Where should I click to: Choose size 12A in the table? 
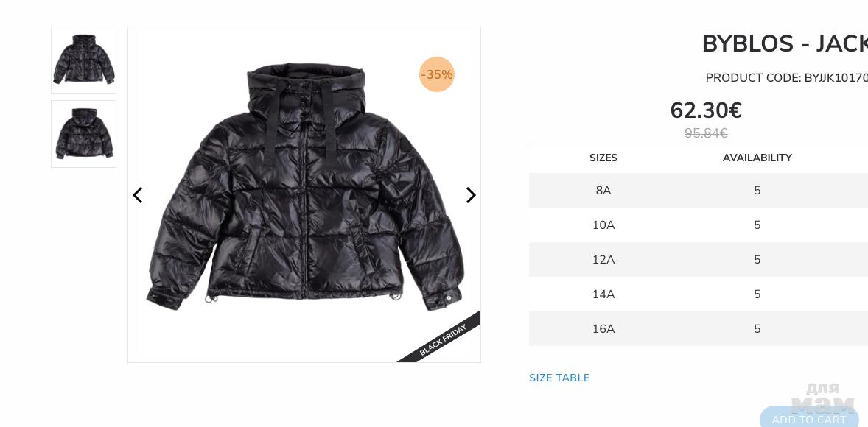(x=699, y=259)
